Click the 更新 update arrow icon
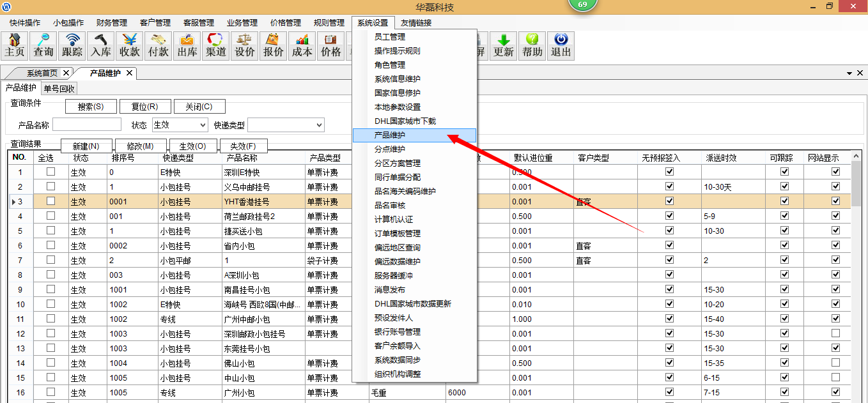Image resolution: width=868 pixels, height=403 pixels. click(x=504, y=45)
